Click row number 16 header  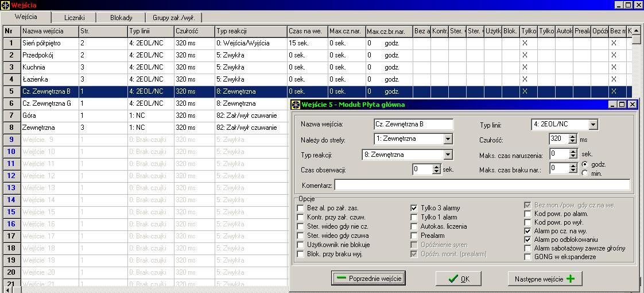pyautogui.click(x=11, y=224)
